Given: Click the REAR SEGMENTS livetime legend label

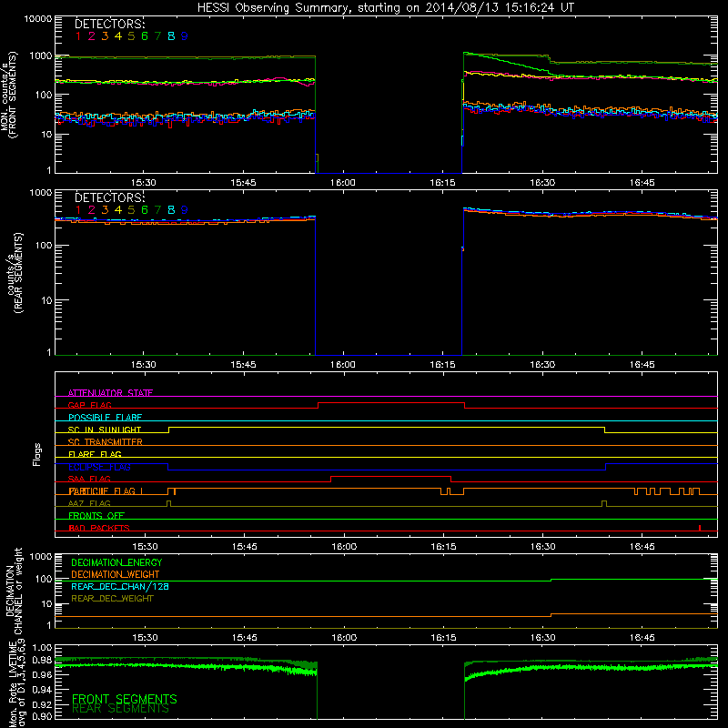Looking at the screenshot, I should tap(121, 709).
